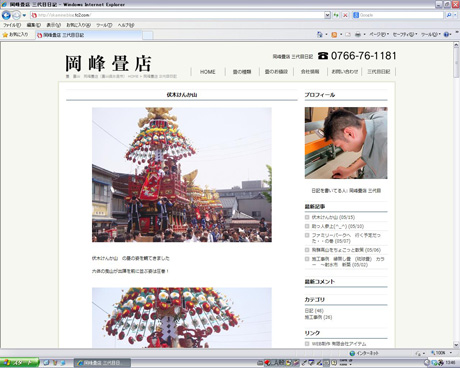Open the Page menu dropdown

click(x=379, y=35)
